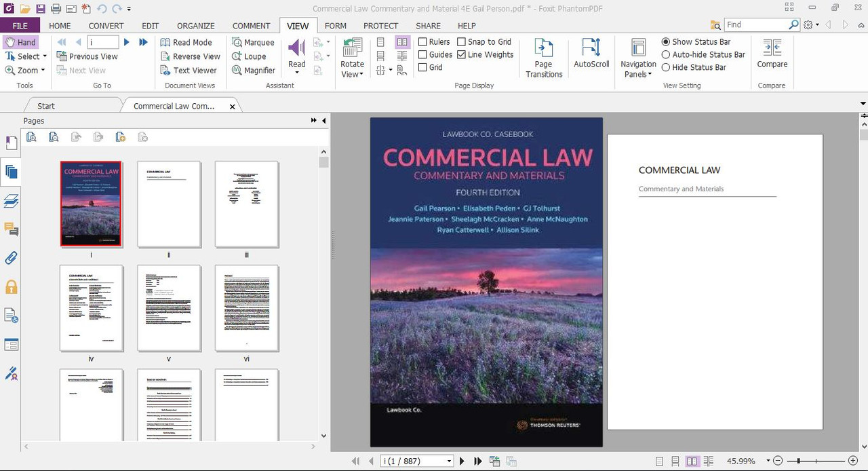Screen dimensions: 868x471
Task: Switch to the HOME ribbon tab
Action: click(60, 26)
